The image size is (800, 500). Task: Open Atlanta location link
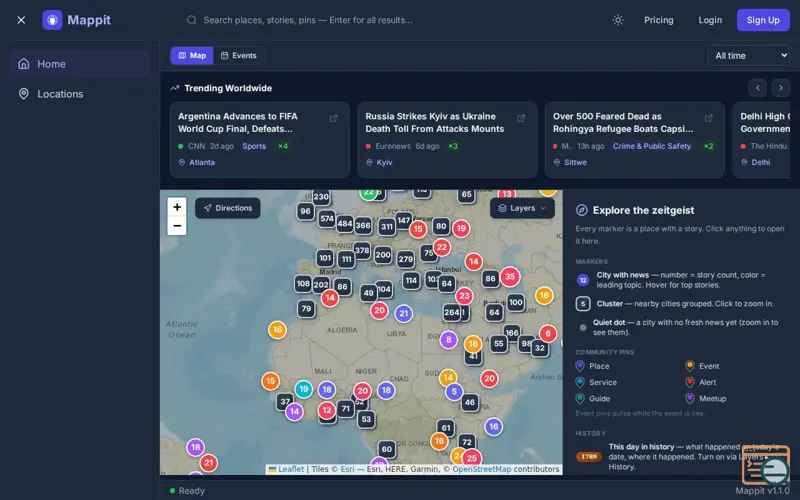coord(197,162)
